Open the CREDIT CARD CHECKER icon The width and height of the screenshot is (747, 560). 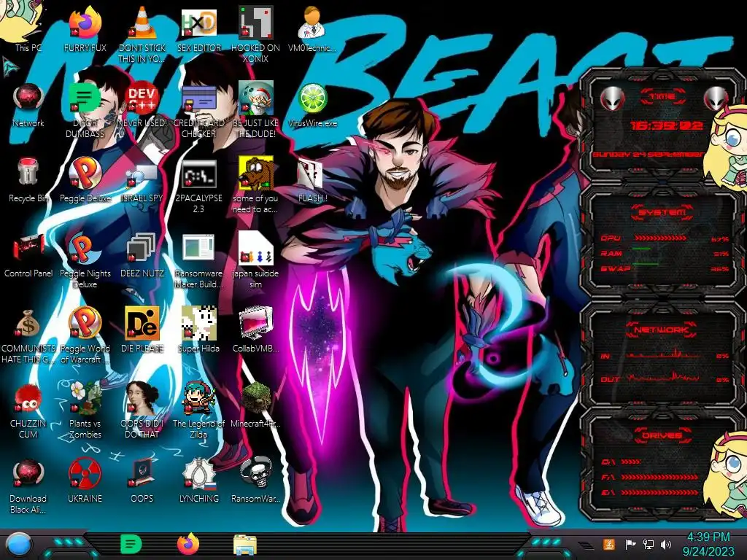click(x=198, y=110)
